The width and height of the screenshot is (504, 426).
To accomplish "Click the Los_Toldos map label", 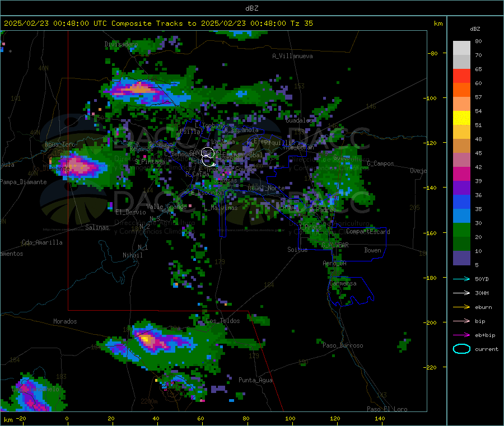I will coord(223,321).
